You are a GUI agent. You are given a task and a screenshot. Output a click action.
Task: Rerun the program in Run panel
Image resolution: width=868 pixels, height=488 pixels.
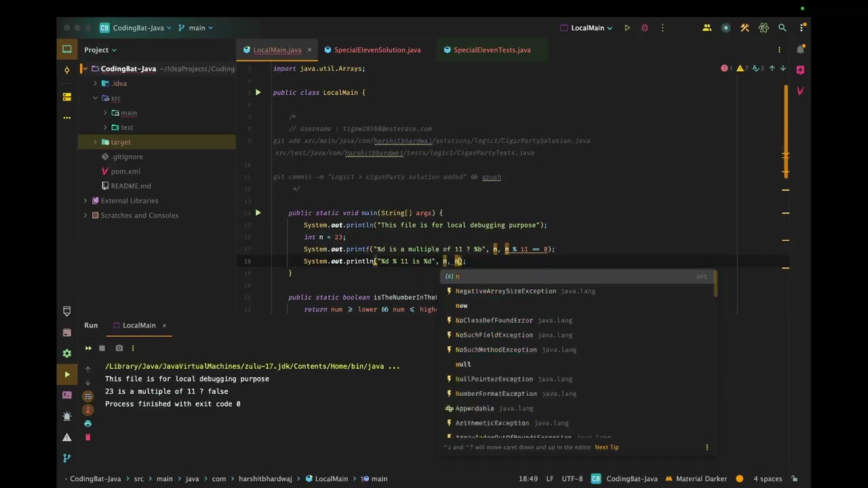88,348
